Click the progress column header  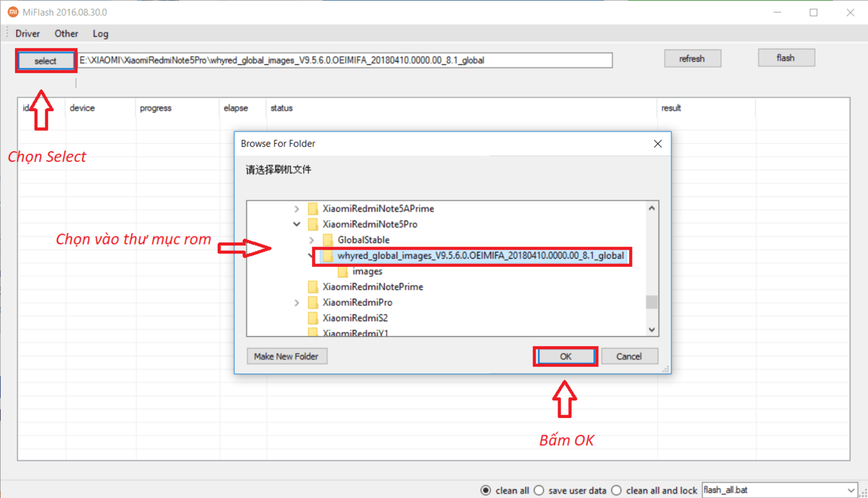pos(155,108)
